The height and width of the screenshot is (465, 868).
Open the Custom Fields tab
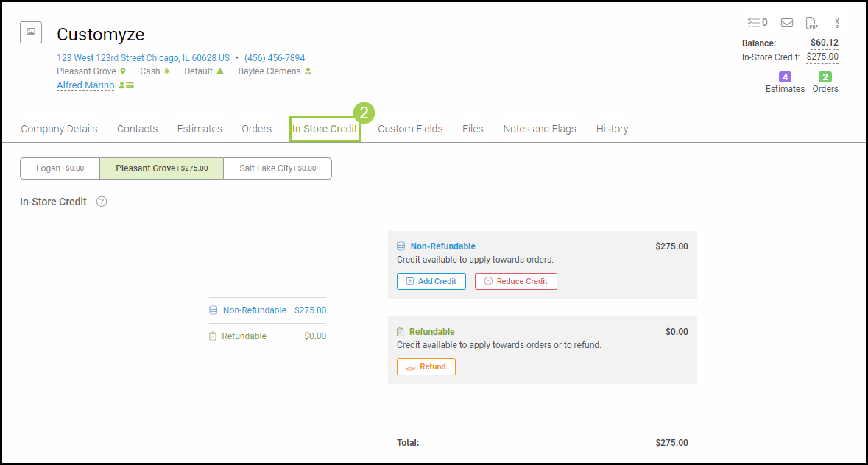tap(410, 129)
